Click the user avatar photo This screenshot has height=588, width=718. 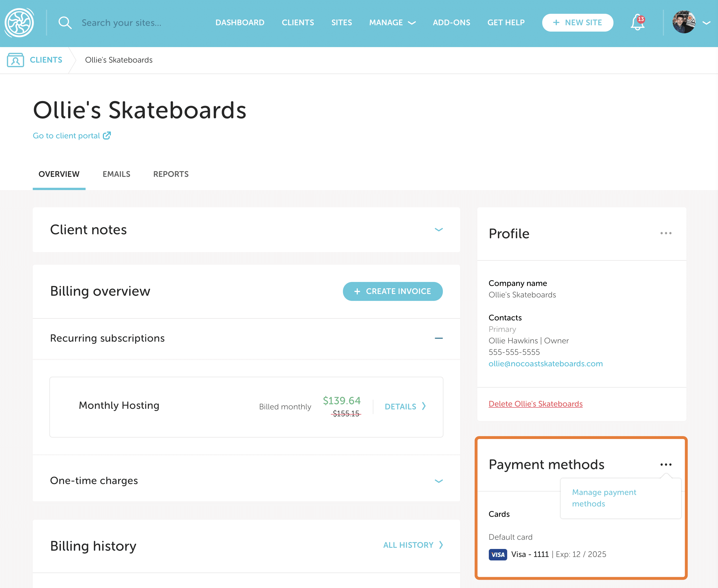[684, 22]
